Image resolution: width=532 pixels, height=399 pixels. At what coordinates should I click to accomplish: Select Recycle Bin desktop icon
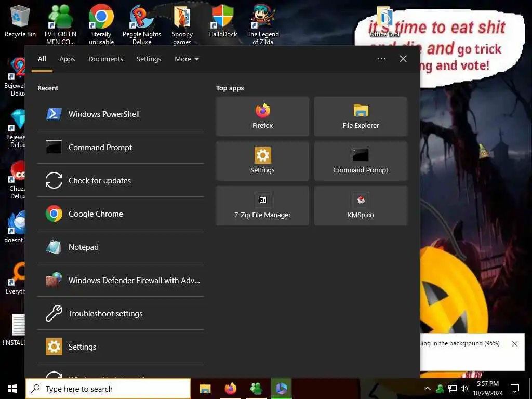[x=20, y=21]
